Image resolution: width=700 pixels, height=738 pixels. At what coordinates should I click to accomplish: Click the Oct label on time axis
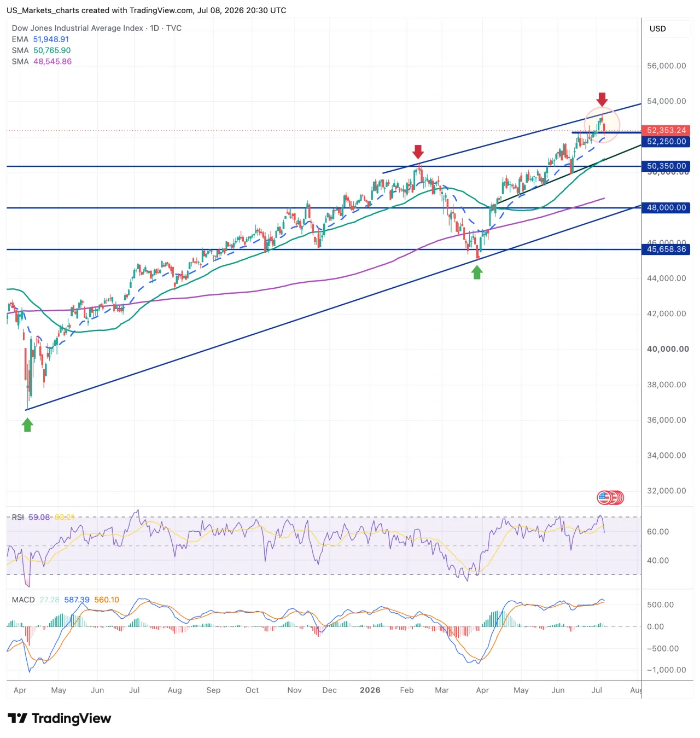pos(252,690)
